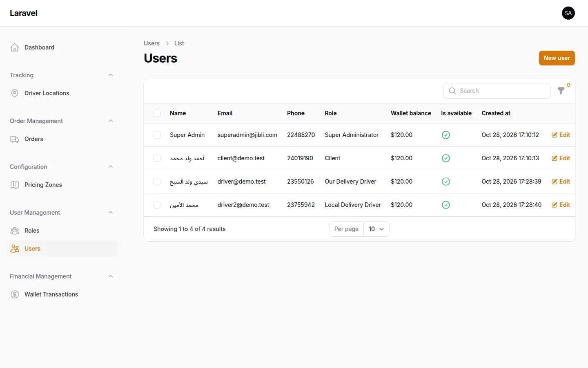
Task: Go to Dashboard in sidebar
Action: (x=62, y=47)
